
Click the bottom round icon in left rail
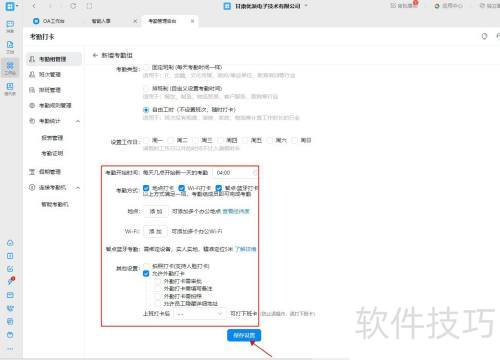(x=10, y=335)
